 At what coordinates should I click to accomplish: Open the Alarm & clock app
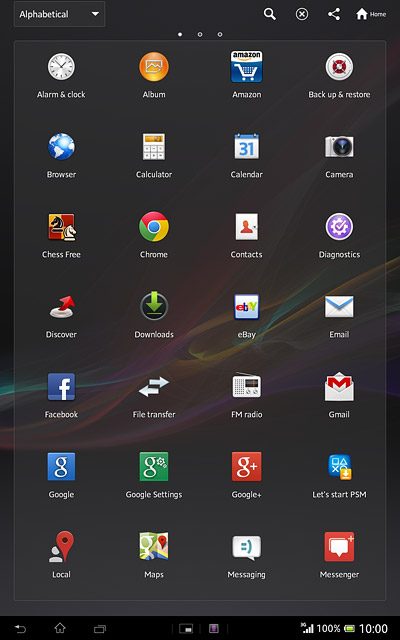tap(61, 67)
